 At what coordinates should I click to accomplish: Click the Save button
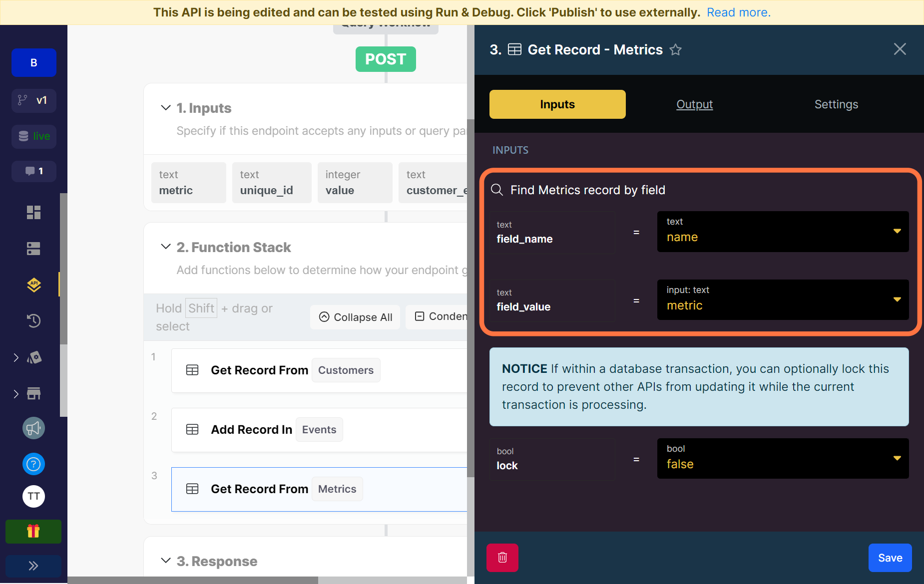pyautogui.click(x=890, y=558)
